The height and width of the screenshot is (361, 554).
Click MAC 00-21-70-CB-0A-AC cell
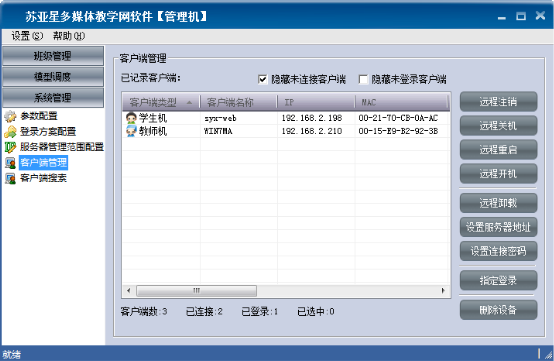click(x=398, y=118)
